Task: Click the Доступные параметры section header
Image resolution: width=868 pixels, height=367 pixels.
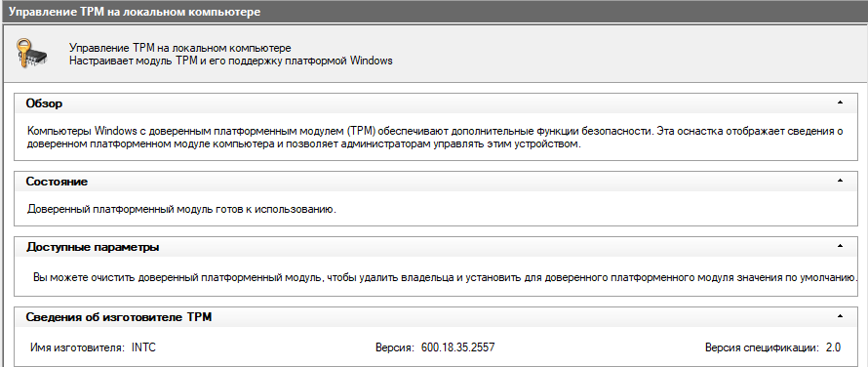Action: point(436,247)
